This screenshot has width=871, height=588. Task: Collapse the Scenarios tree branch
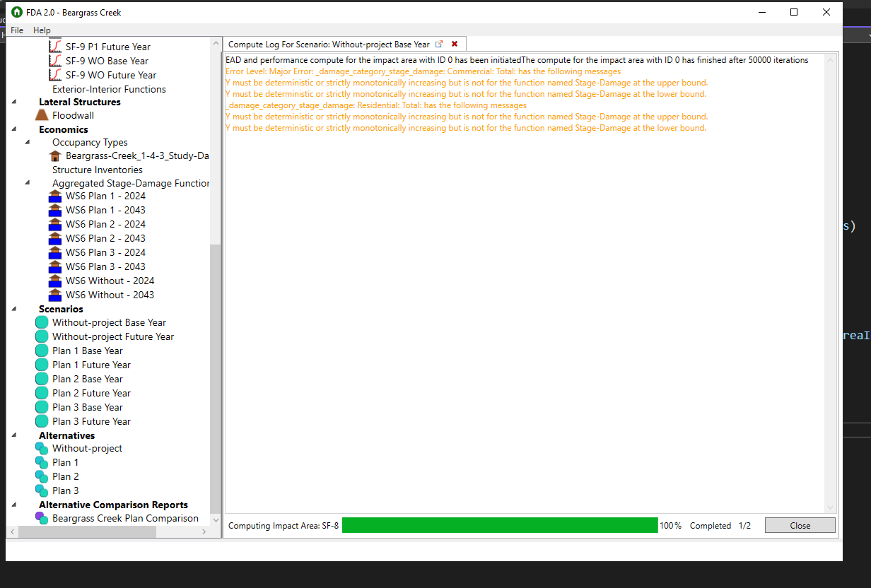click(16, 309)
